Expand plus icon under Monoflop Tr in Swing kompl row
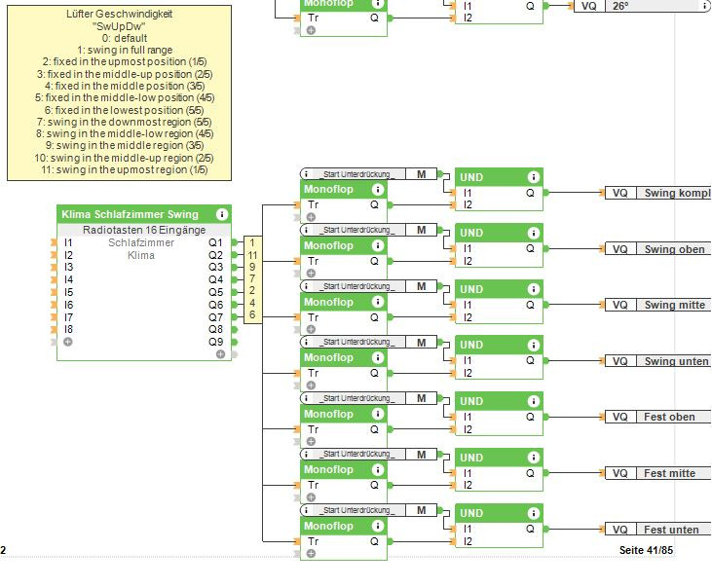Viewport: 712px width, 588px height. pyautogui.click(x=311, y=217)
